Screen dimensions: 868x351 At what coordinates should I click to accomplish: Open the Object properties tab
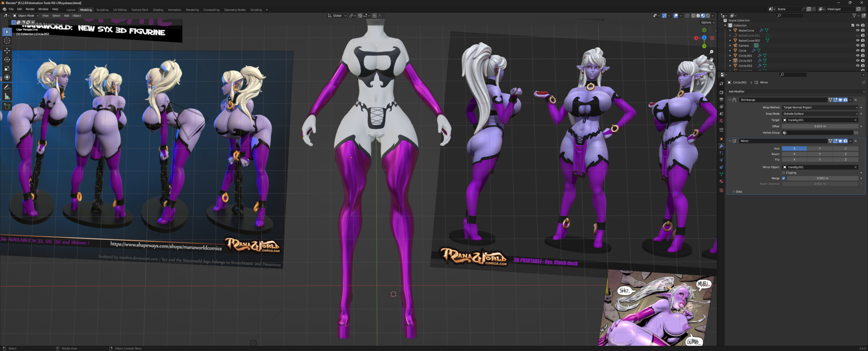pos(721,139)
